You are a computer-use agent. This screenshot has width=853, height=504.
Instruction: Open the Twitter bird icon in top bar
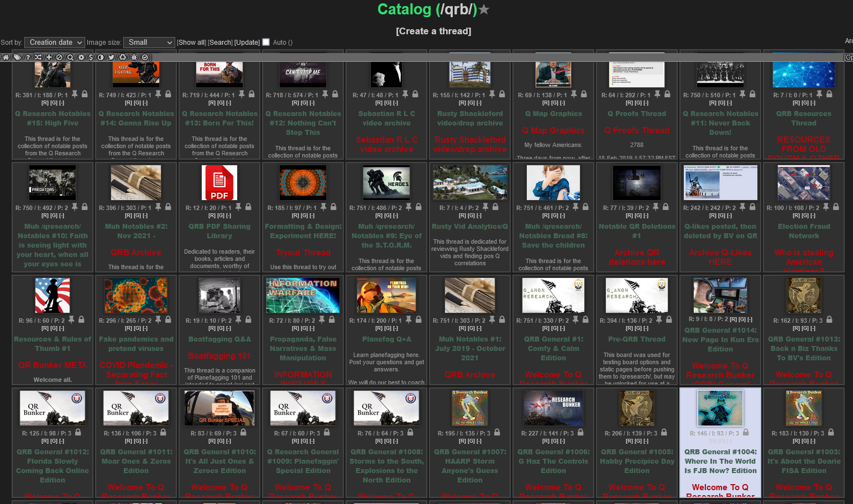point(111,57)
